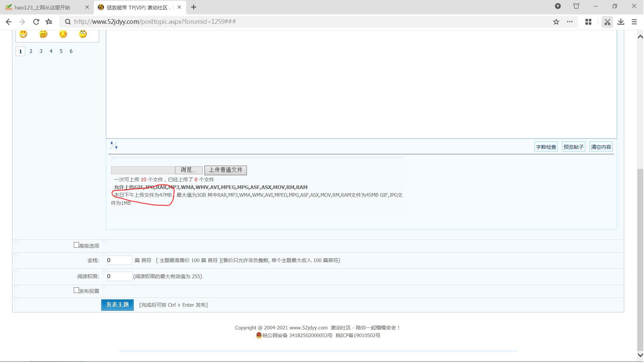The width and height of the screenshot is (644, 364).
Task: Click the vertical scrollbar up arrow
Action: pos(640,37)
